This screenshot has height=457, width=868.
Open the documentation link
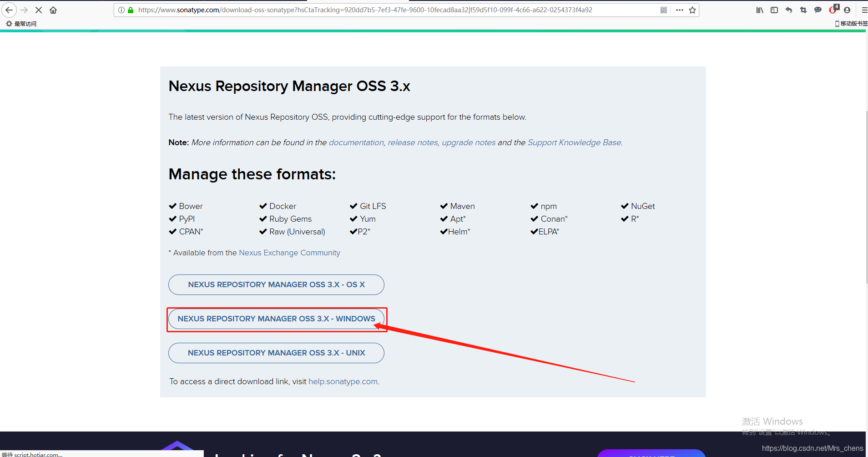[x=356, y=142]
